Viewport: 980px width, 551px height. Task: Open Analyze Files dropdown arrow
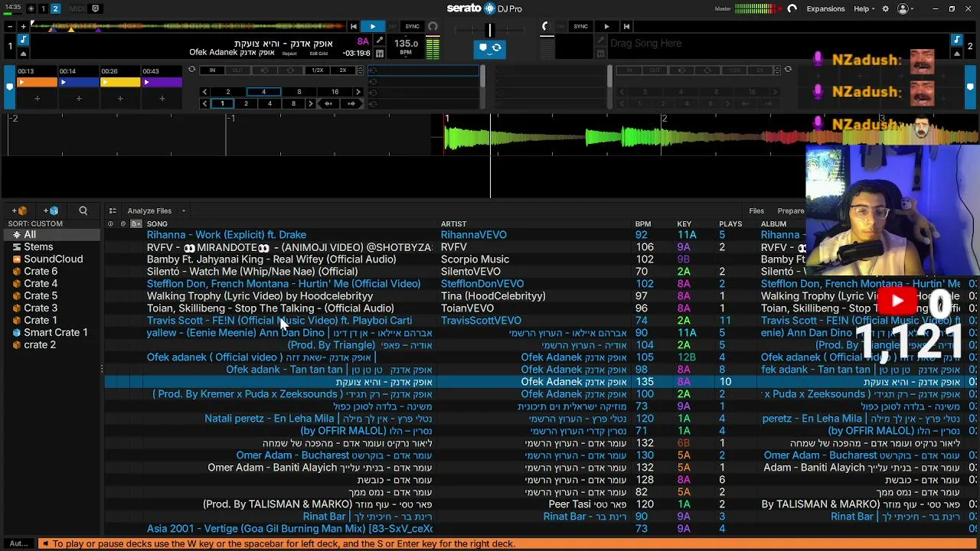point(184,210)
